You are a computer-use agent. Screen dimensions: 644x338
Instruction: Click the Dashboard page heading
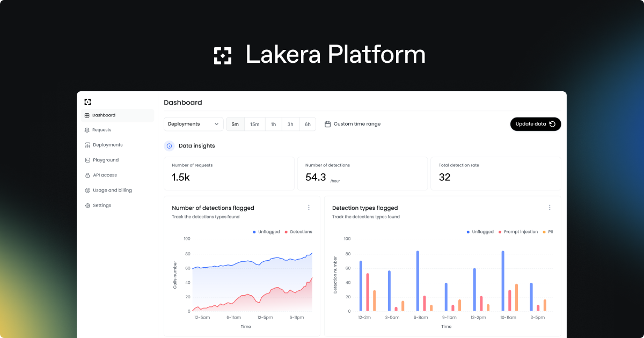click(x=183, y=102)
